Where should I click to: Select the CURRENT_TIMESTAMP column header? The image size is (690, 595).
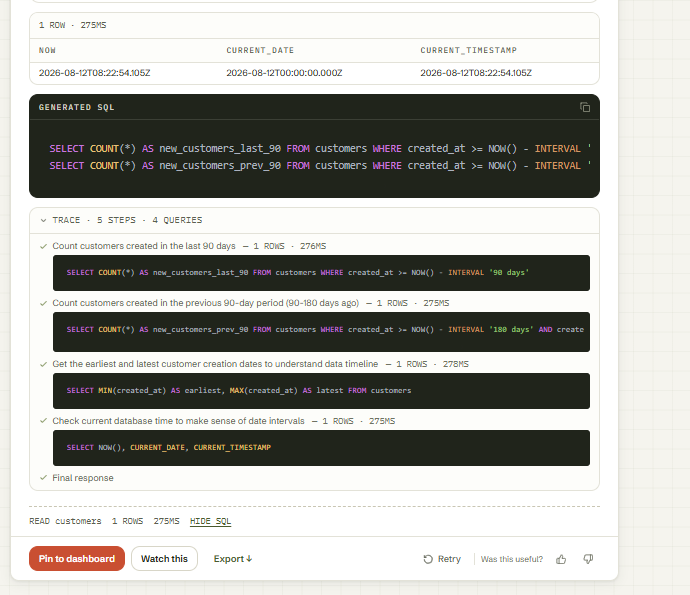[469, 51]
